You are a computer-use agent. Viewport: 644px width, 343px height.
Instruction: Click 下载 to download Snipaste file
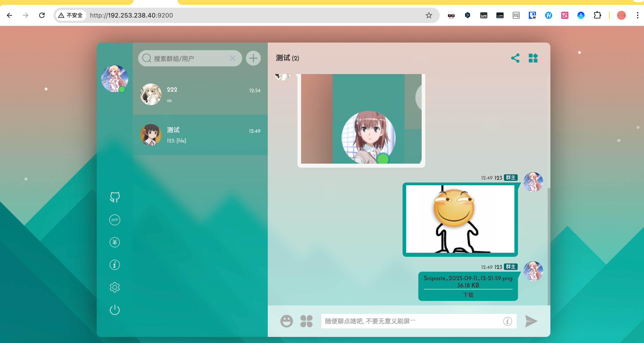click(468, 295)
